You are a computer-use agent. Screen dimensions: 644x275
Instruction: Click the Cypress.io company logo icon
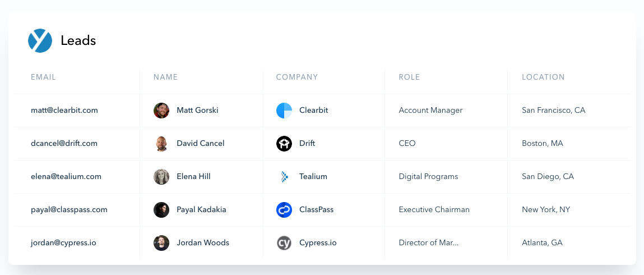[x=284, y=243]
